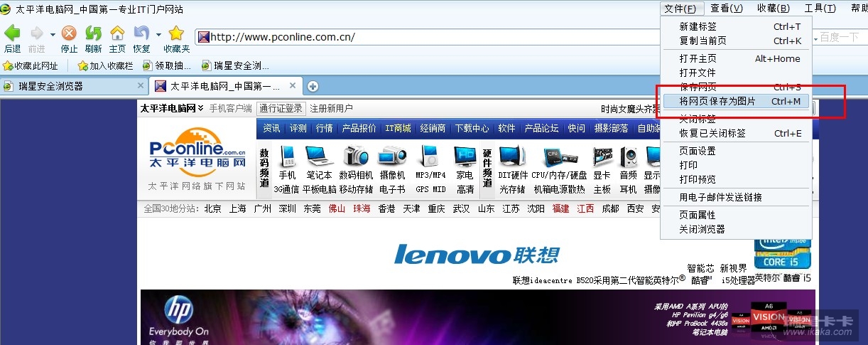Click the camcorder (摄像机) category icon
Image resolution: width=868 pixels, height=345 pixels.
coord(391,156)
